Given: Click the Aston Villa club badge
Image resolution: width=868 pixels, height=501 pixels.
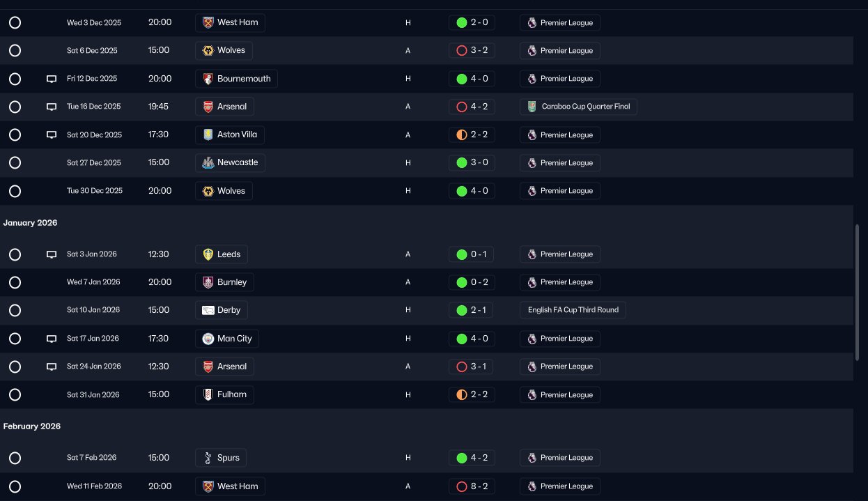Looking at the screenshot, I should point(207,134).
